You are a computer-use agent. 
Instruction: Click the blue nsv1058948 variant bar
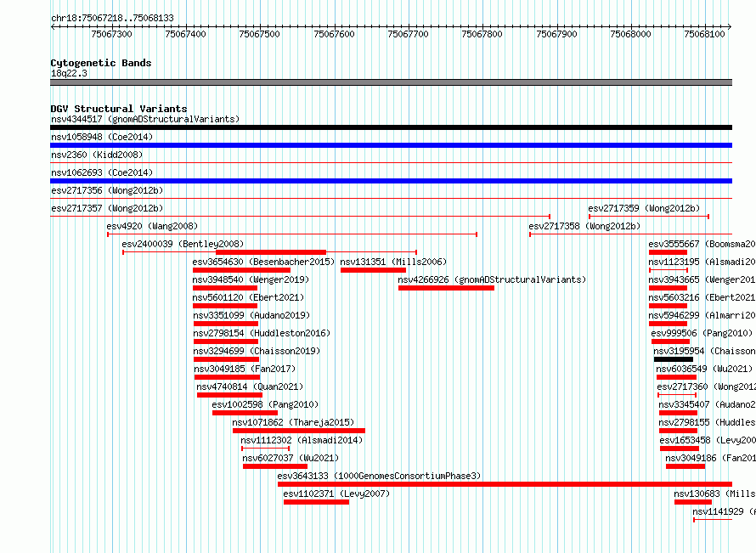click(391, 145)
